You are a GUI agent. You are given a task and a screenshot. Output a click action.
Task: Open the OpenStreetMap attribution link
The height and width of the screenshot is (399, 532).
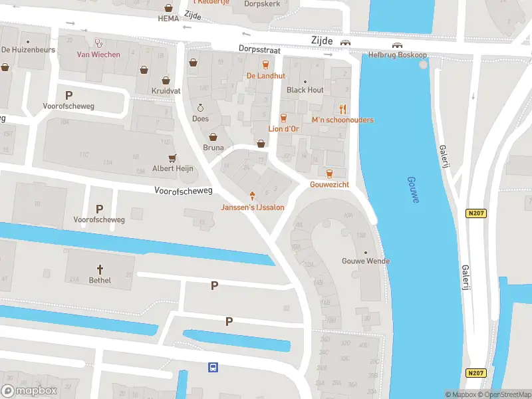(504, 394)
